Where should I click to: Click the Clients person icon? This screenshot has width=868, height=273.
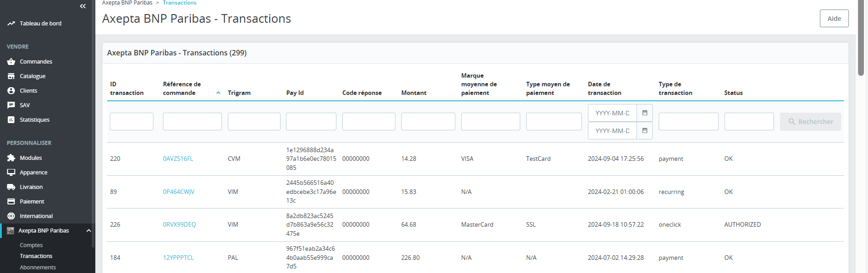11,90
